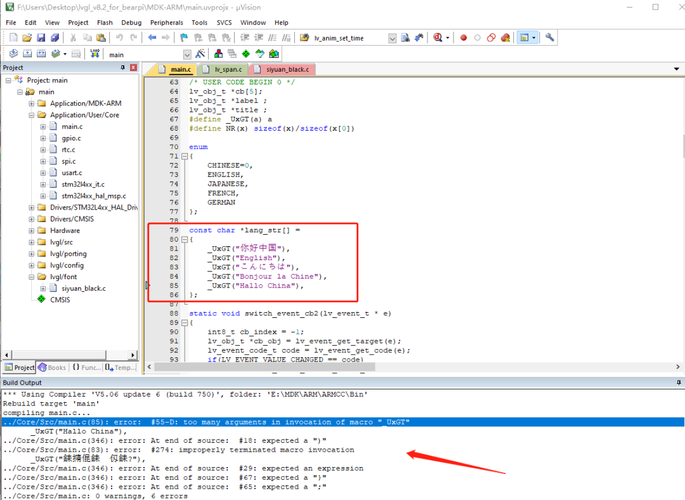
Task: Open the Peripherals menu
Action: pos(167,22)
